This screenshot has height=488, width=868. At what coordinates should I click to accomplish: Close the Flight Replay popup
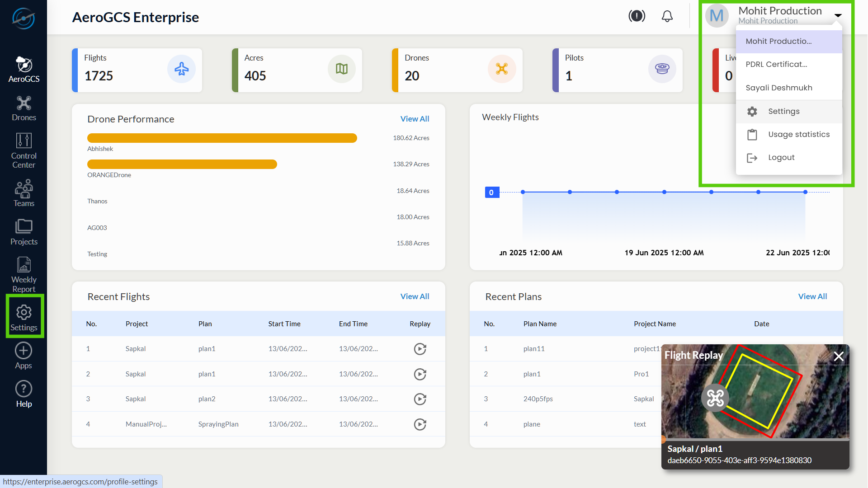point(839,356)
